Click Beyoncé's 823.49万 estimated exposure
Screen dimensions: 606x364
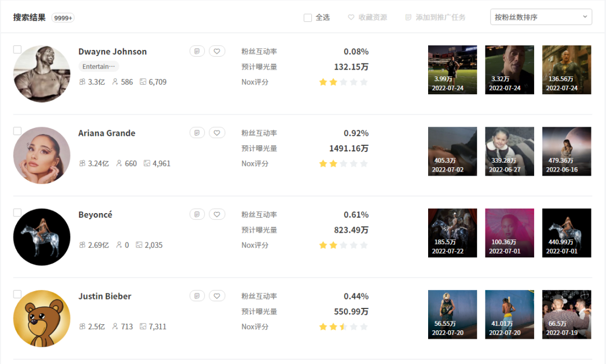tap(351, 230)
